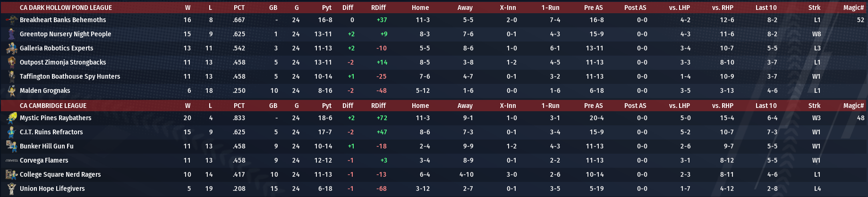Sort Dark Hollow Pond League by Magic#

(x=853, y=8)
